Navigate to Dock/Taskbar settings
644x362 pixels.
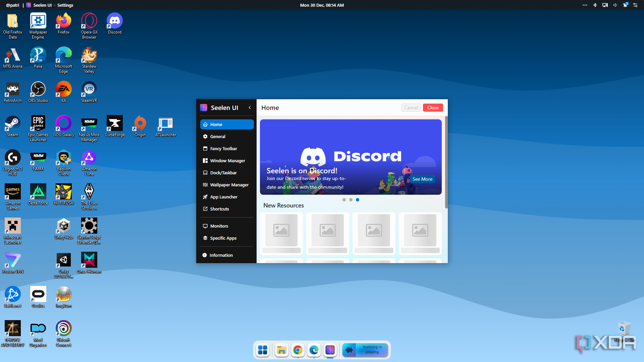pyautogui.click(x=223, y=172)
